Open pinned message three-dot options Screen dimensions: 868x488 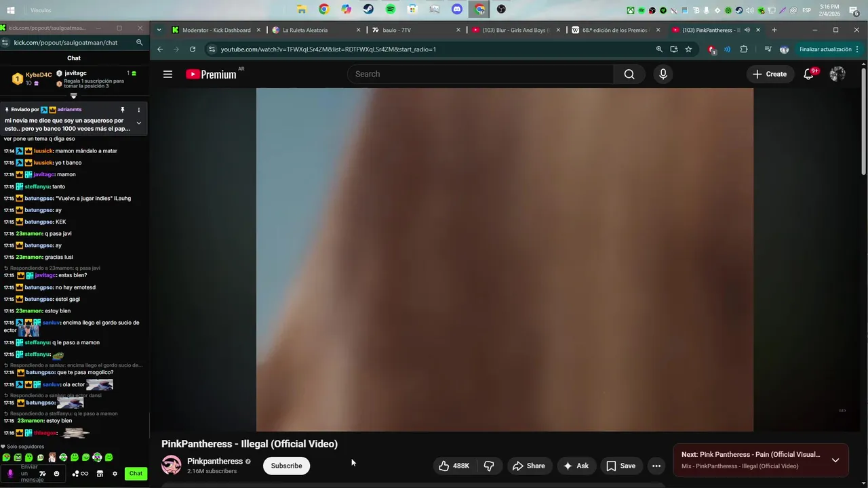[139, 110]
